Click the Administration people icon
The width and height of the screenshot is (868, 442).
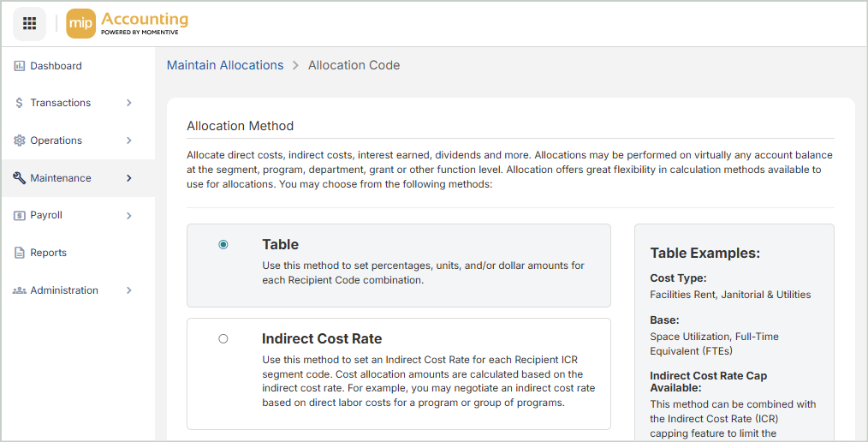click(x=20, y=290)
